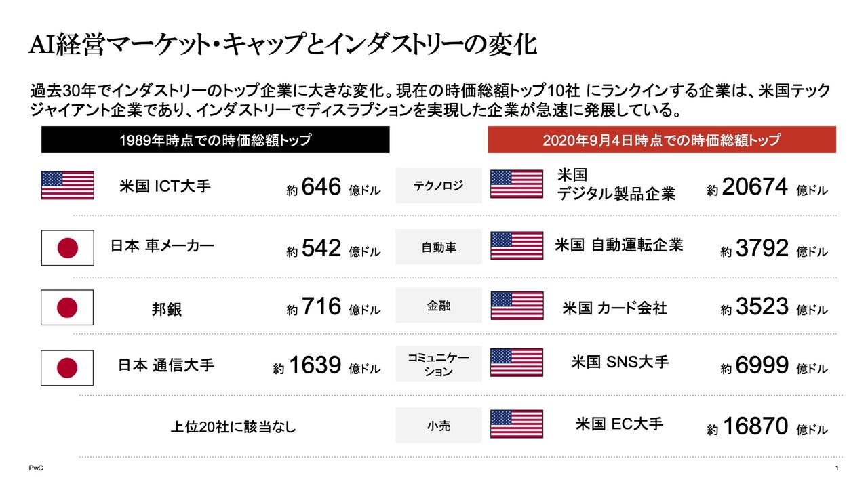The width and height of the screenshot is (868, 488).
Task: Click the Japan flag beside 日本 通信大手
Action: tap(67, 367)
